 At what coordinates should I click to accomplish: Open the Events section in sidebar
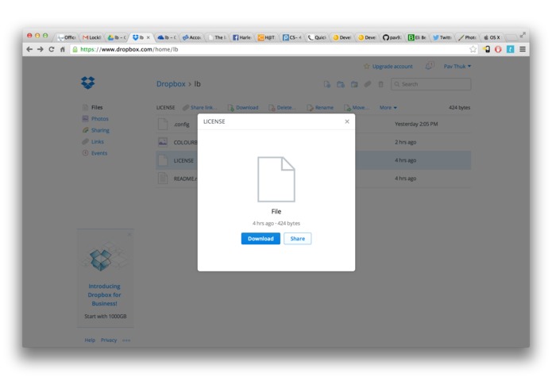point(99,153)
